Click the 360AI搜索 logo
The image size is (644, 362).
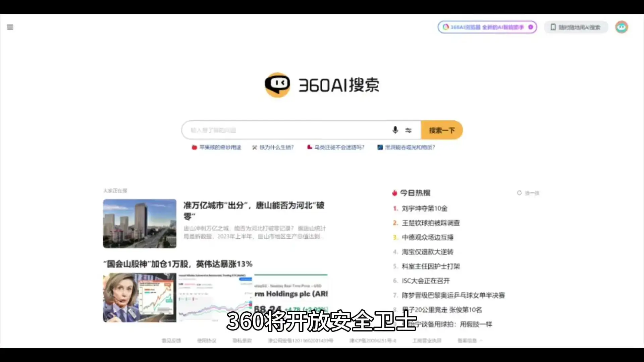click(x=321, y=85)
